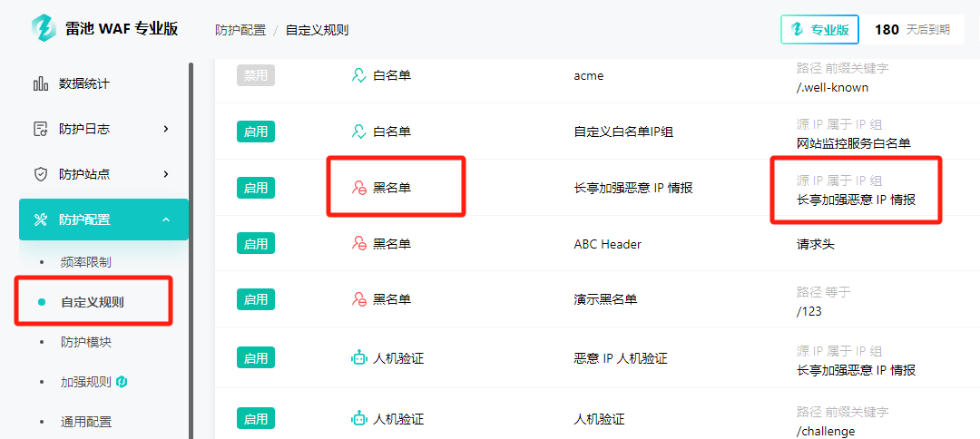Image resolution: width=980 pixels, height=439 pixels.
Task: Select the 自定义规则 submenu item
Action: pos(92,302)
